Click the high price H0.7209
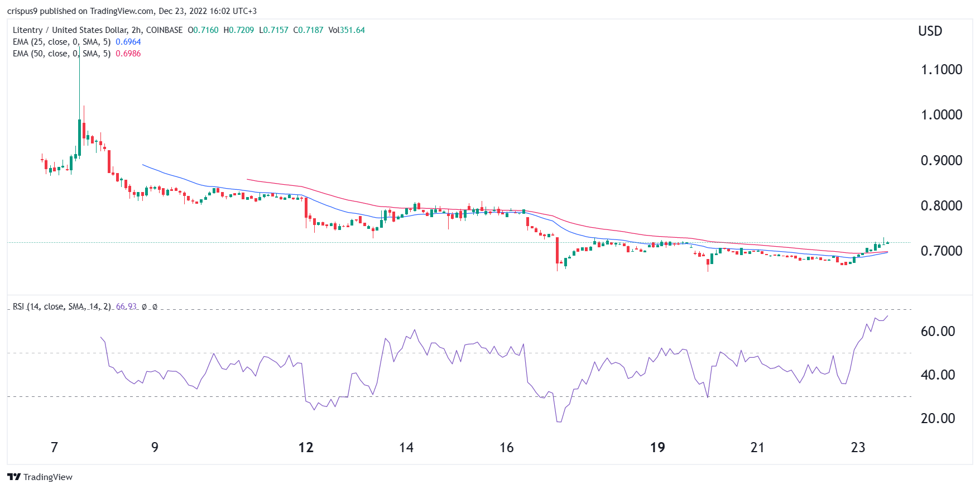The height and width of the screenshot is (489, 980). (x=239, y=30)
